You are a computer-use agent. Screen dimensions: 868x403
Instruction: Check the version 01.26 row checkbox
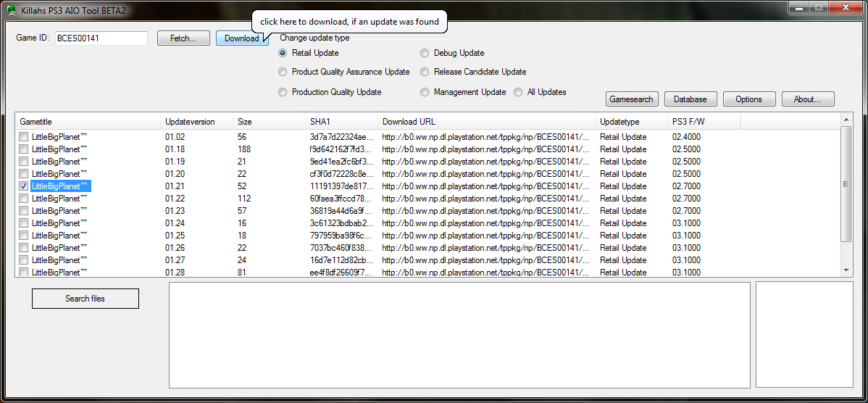point(24,247)
